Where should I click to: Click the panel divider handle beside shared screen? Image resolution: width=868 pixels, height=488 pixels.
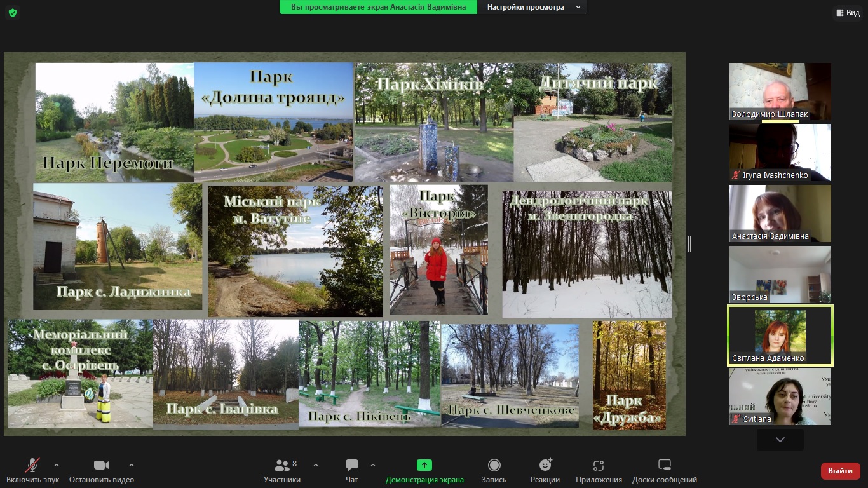point(689,243)
